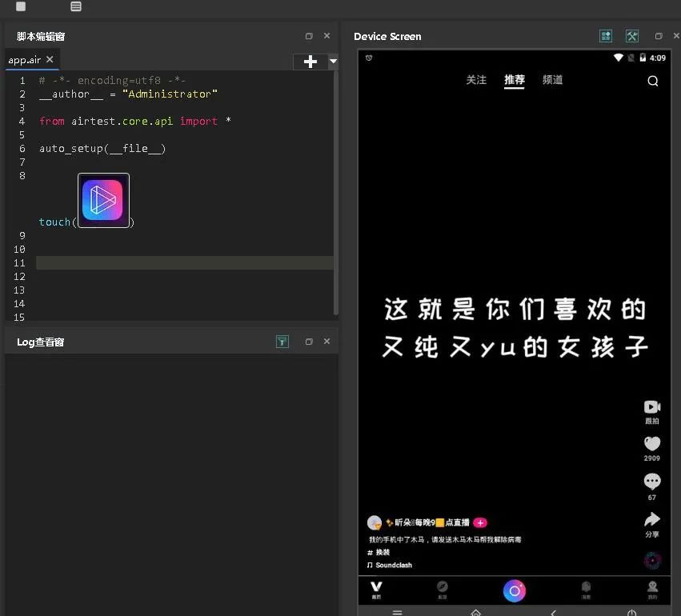Select the 推荐 tab on the device
Viewport: 681px width, 616px height.
pyautogui.click(x=515, y=80)
